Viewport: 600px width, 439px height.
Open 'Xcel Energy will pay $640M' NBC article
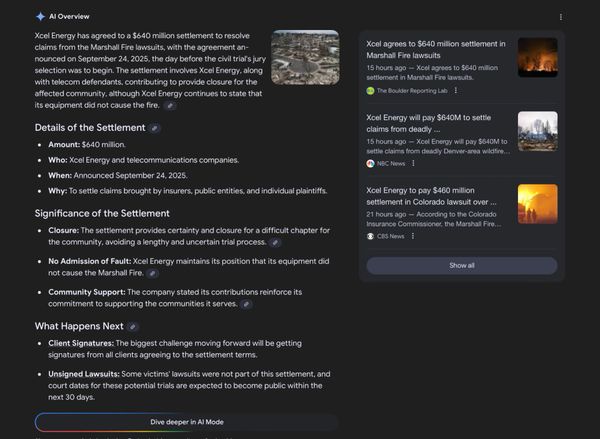(436, 122)
